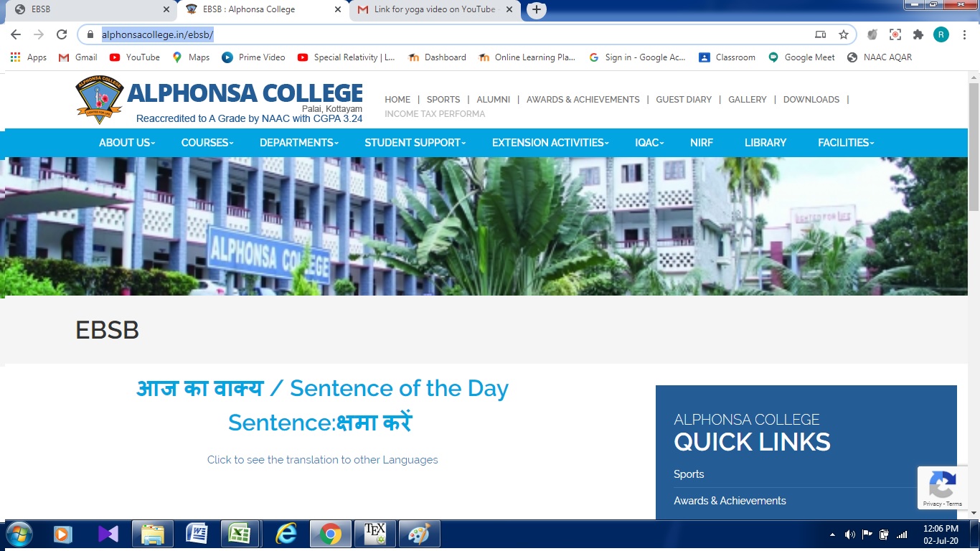Open Internet Explorer from the taskbar
This screenshot has height=551, width=980.
tap(286, 534)
